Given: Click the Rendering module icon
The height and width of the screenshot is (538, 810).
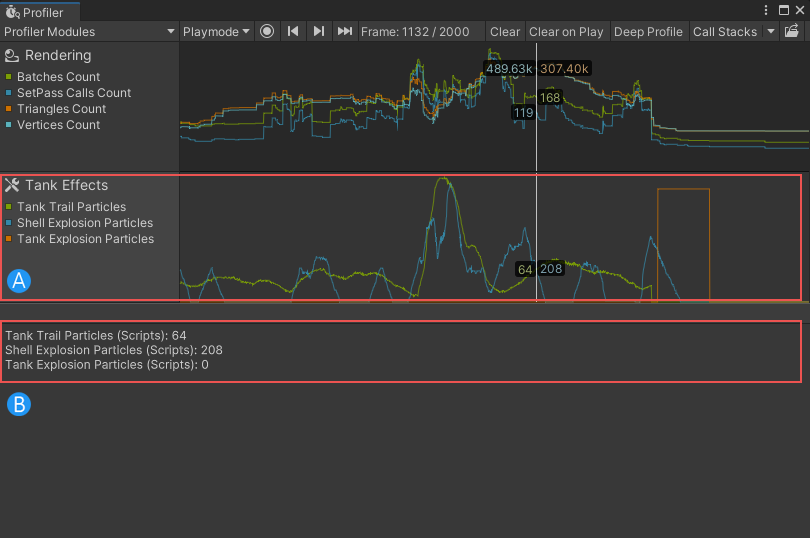Looking at the screenshot, I should [x=12, y=56].
